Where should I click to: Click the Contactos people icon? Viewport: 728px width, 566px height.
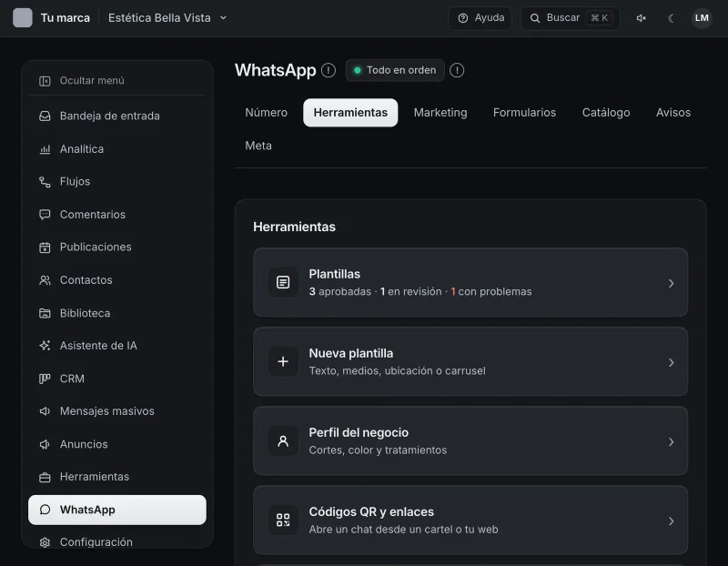coord(45,280)
